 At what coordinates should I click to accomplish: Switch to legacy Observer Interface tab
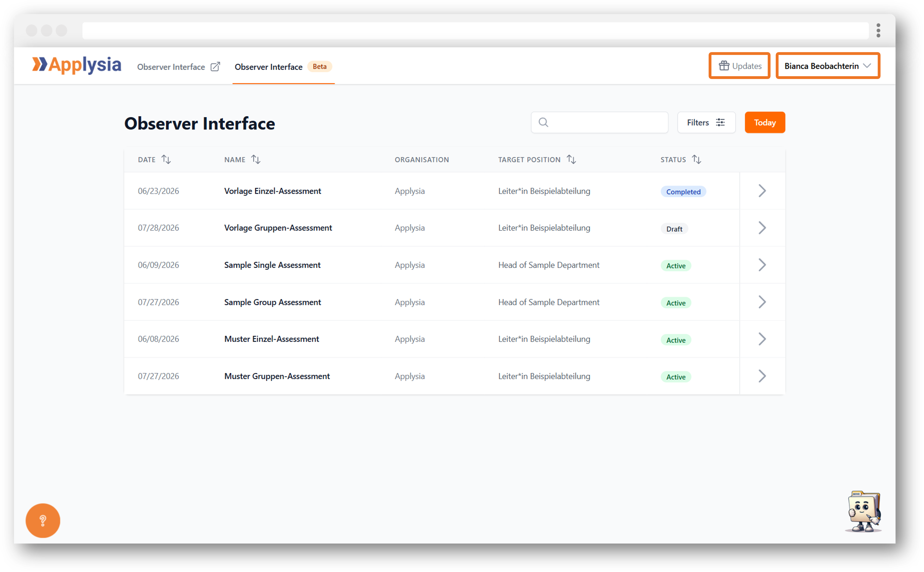[x=178, y=67]
